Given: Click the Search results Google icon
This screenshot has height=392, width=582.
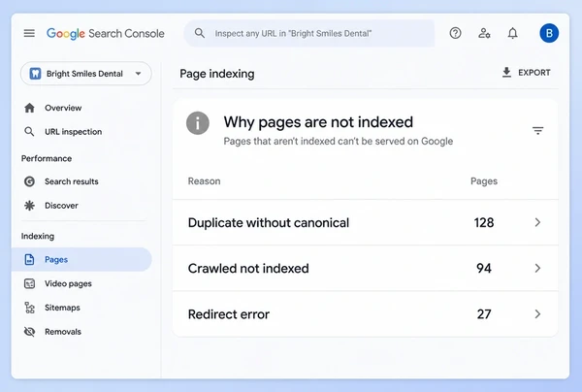Looking at the screenshot, I should [29, 181].
